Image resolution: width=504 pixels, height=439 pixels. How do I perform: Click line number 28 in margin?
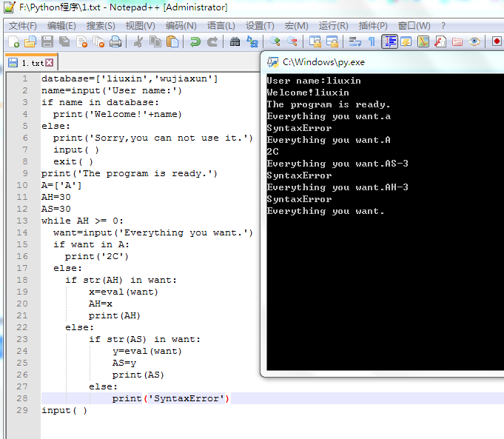click(22, 398)
